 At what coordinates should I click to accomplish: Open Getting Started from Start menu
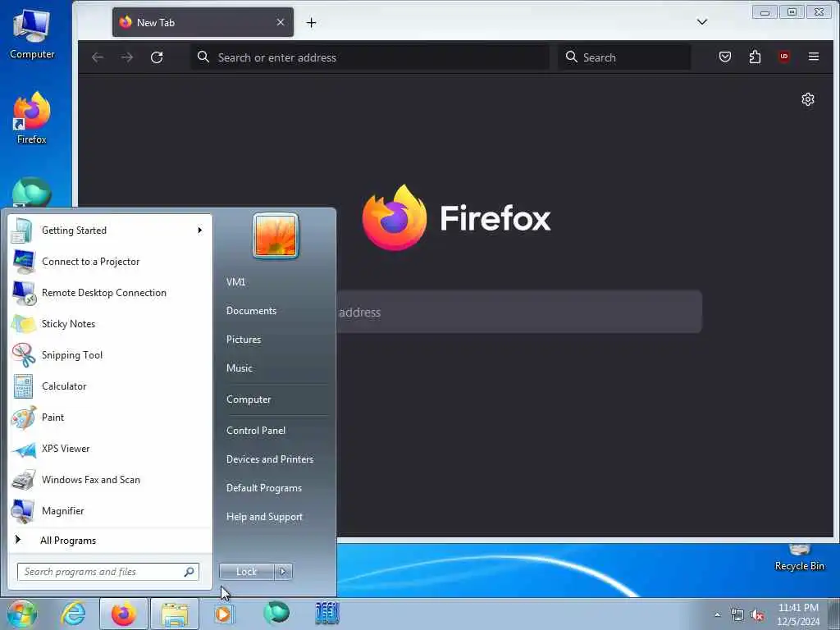click(x=110, y=231)
